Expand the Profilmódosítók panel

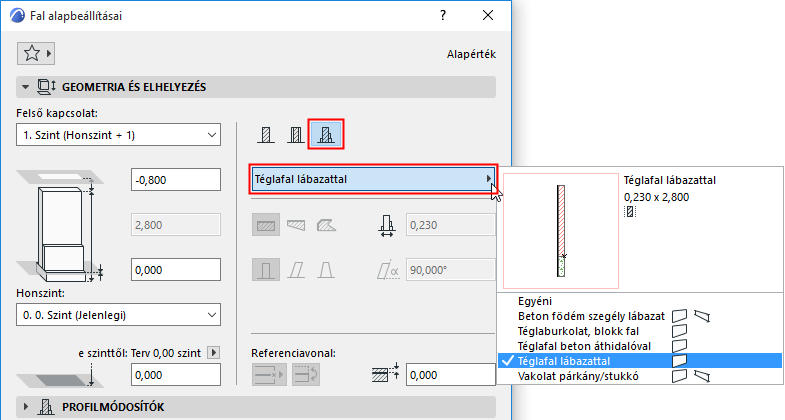click(x=26, y=407)
